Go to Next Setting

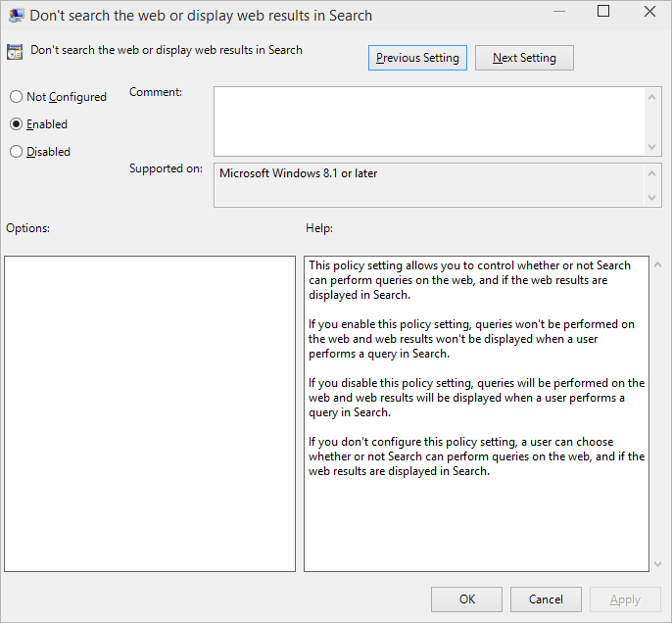click(x=524, y=58)
